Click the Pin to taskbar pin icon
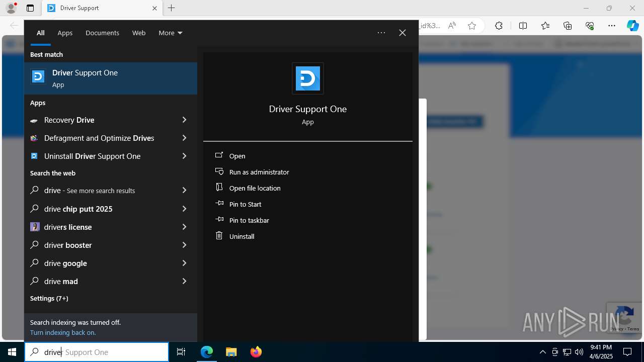 coord(219,220)
